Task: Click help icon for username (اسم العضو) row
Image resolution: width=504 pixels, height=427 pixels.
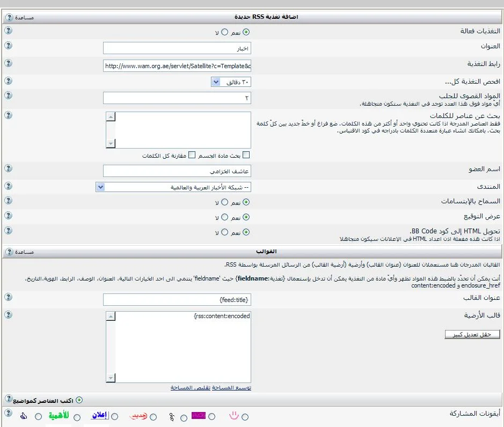Action: [8, 168]
